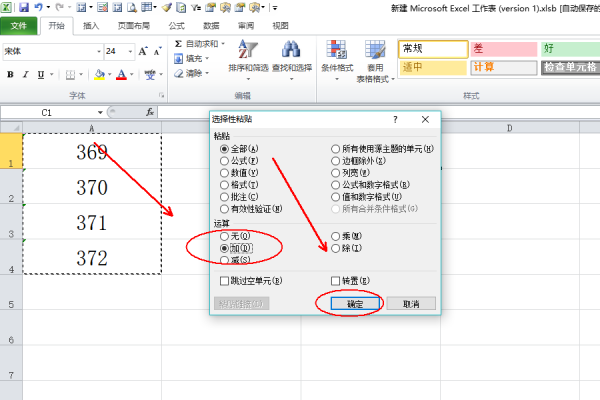Open the Name Box dropdown arrow
600x400 pixels.
(x=100, y=113)
